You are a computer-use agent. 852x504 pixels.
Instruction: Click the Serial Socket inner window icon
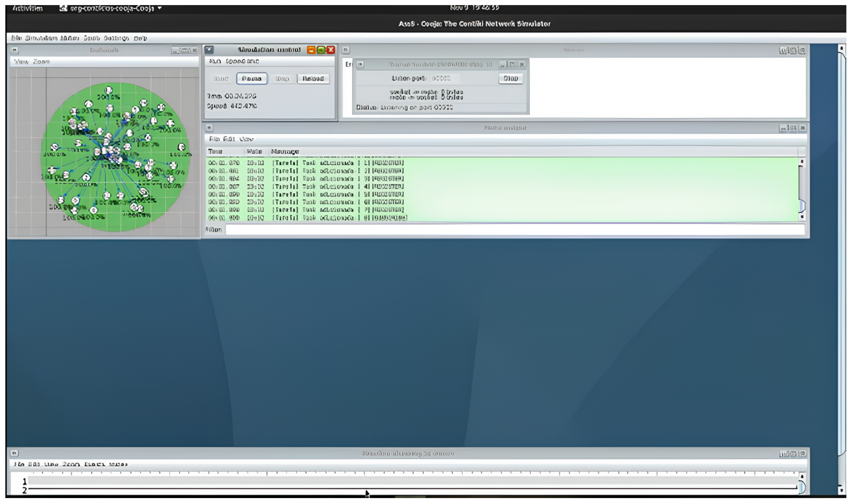tap(360, 65)
